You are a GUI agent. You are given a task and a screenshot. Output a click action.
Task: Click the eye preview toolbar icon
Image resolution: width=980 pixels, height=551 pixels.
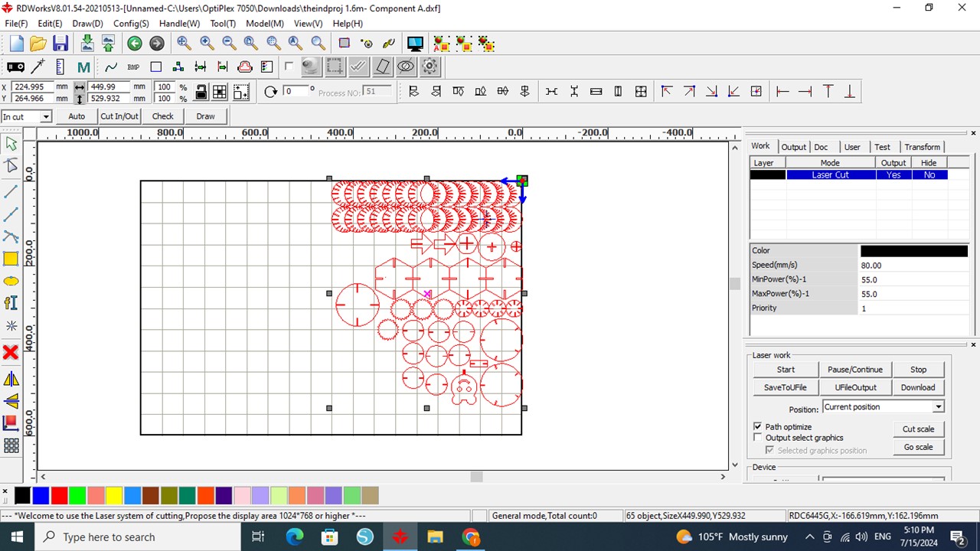pyautogui.click(x=406, y=67)
